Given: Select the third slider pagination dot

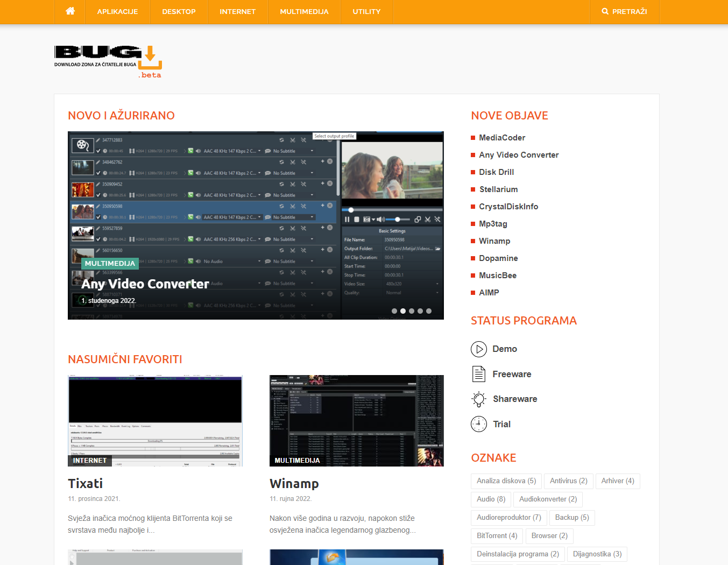Looking at the screenshot, I should (x=412, y=311).
